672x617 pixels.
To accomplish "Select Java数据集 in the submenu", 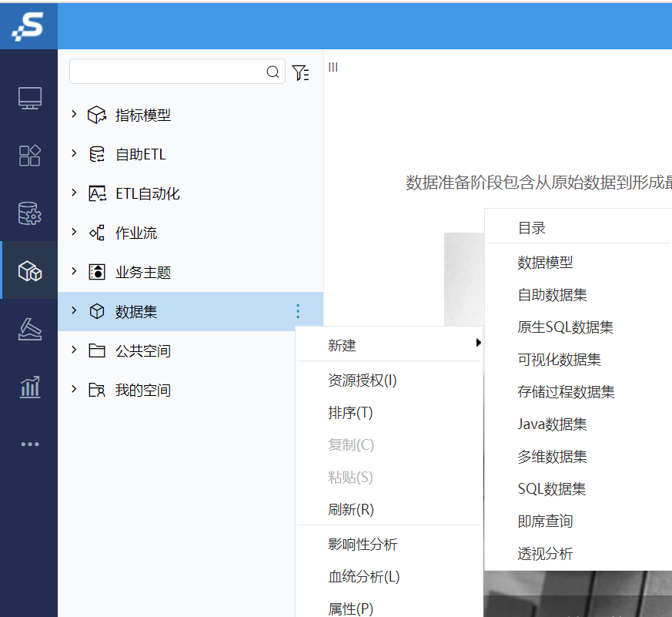I will point(552,424).
